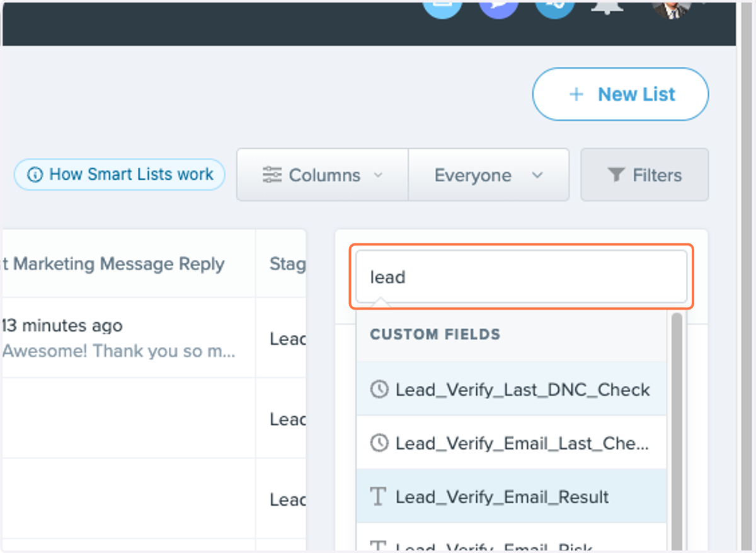The height and width of the screenshot is (553, 756).
Task: Click the funnel icon on Filters button
Action: (x=616, y=175)
